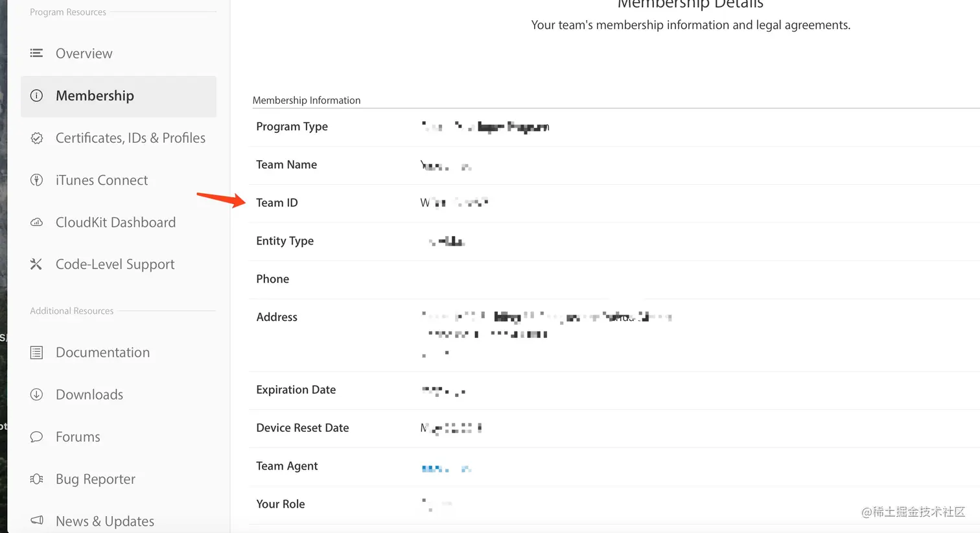Select the Membership Information section header
The height and width of the screenshot is (533, 980).
pos(306,100)
